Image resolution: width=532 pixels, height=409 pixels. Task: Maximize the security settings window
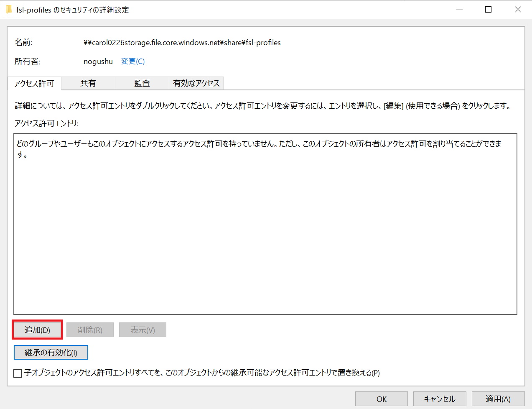point(488,9)
